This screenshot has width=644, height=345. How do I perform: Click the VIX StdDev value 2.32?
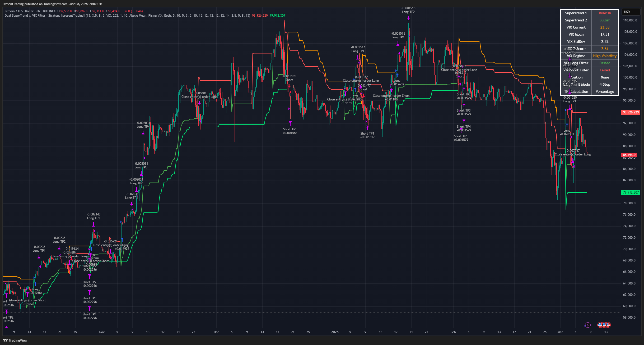(x=605, y=42)
